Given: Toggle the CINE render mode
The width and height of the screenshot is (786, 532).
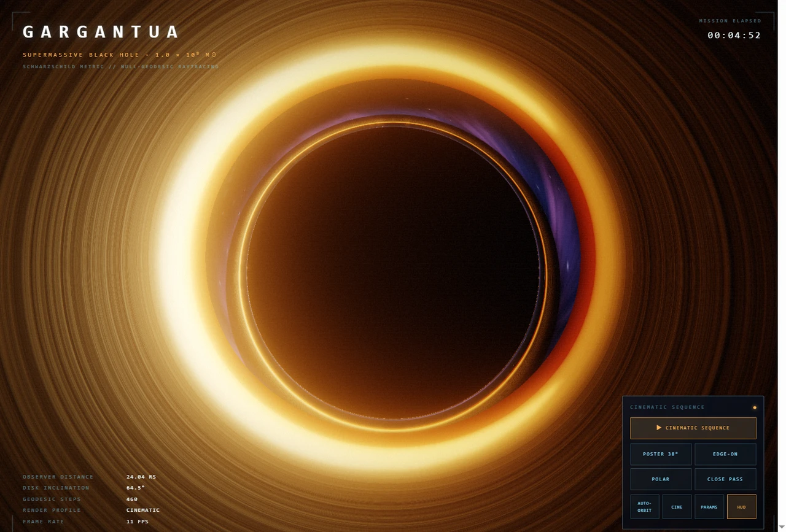Looking at the screenshot, I should [677, 507].
